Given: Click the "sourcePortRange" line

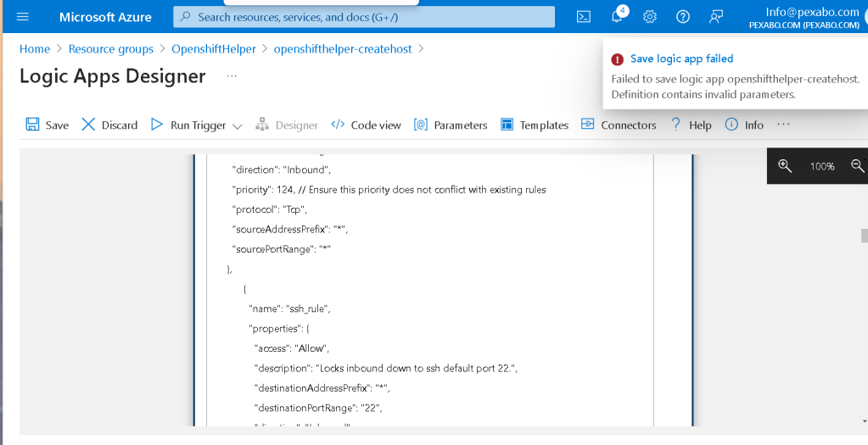Looking at the screenshot, I should click(x=281, y=249).
